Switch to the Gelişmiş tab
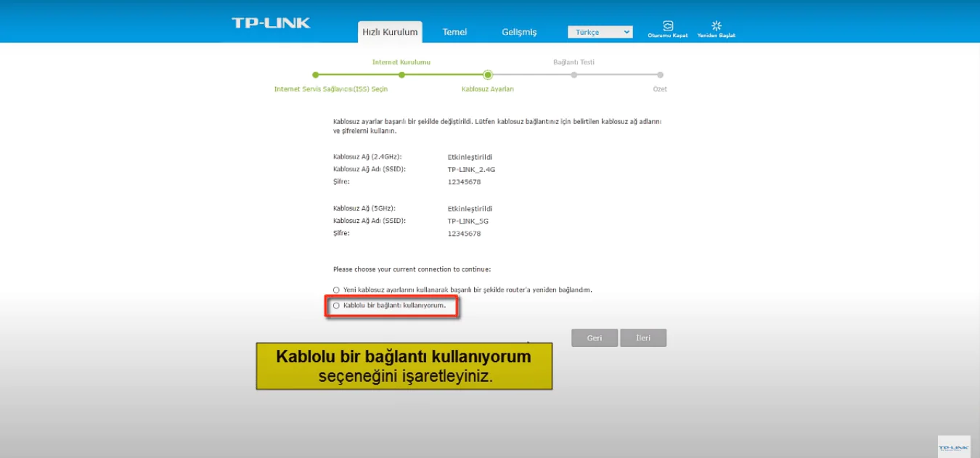 (x=519, y=32)
